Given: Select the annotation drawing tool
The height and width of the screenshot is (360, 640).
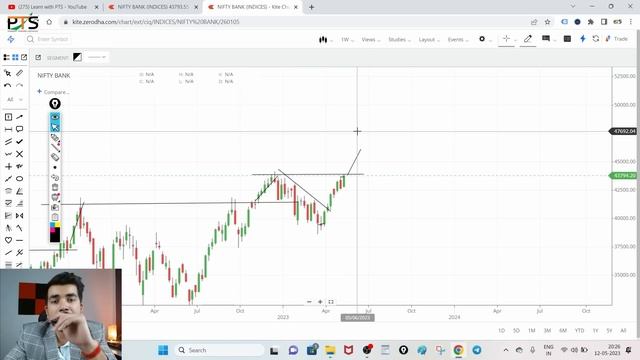Looking at the screenshot, I should 8,117.
